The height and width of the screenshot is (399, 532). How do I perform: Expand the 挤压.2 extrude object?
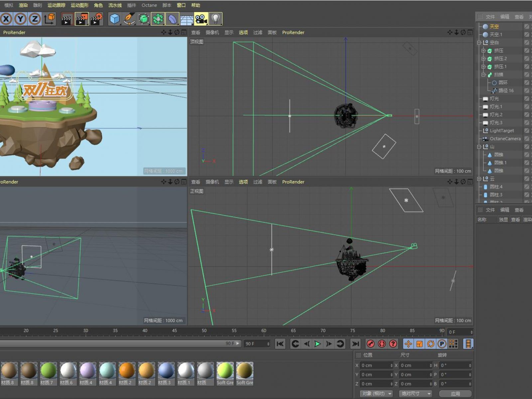[x=483, y=59]
